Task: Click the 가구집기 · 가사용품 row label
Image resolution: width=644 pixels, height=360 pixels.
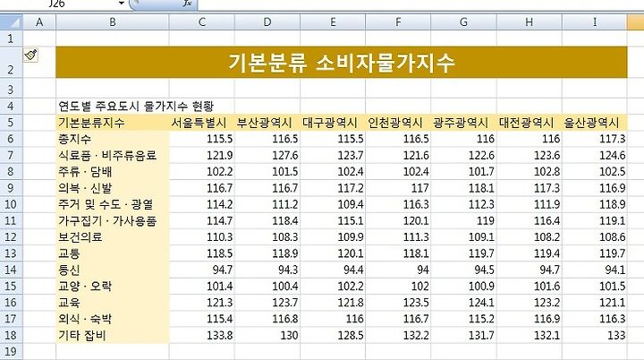Action: 113,220
